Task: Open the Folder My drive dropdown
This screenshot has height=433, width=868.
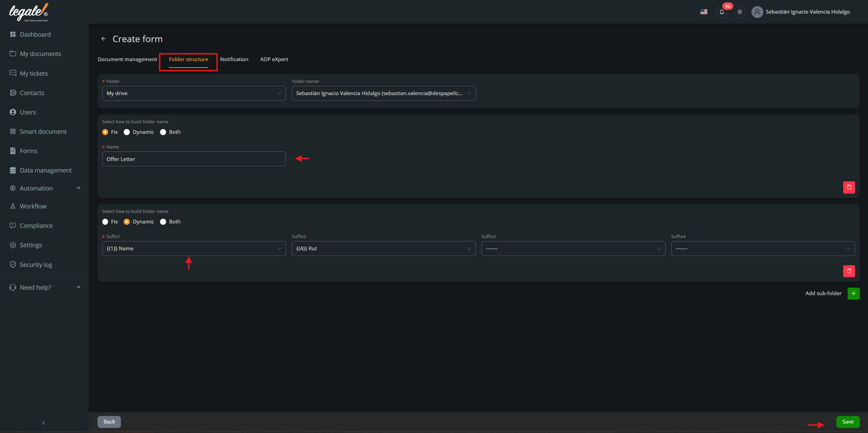Action: pyautogui.click(x=194, y=93)
